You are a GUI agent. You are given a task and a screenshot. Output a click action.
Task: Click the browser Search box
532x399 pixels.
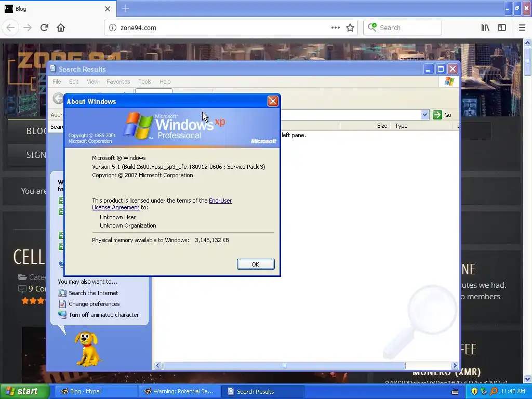click(x=403, y=28)
